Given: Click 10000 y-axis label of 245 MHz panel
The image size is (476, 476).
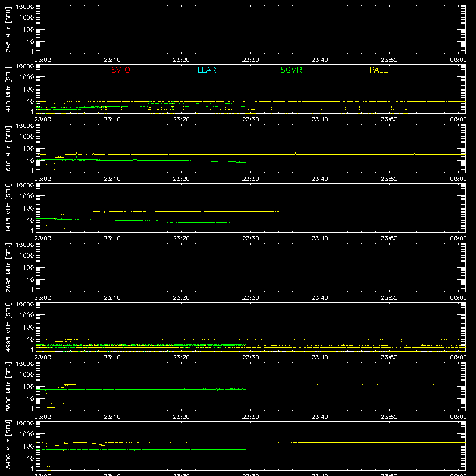Looking at the screenshot, I should tap(25, 7).
